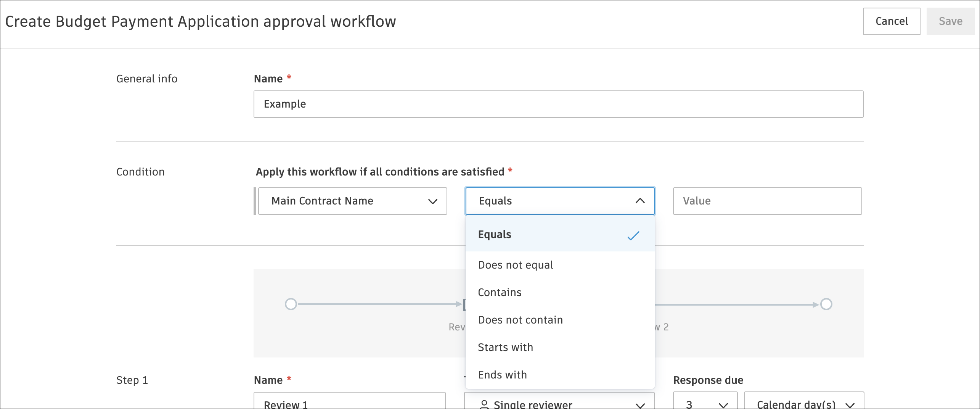
Task: Click the Name field containing Example
Action: pyautogui.click(x=558, y=104)
